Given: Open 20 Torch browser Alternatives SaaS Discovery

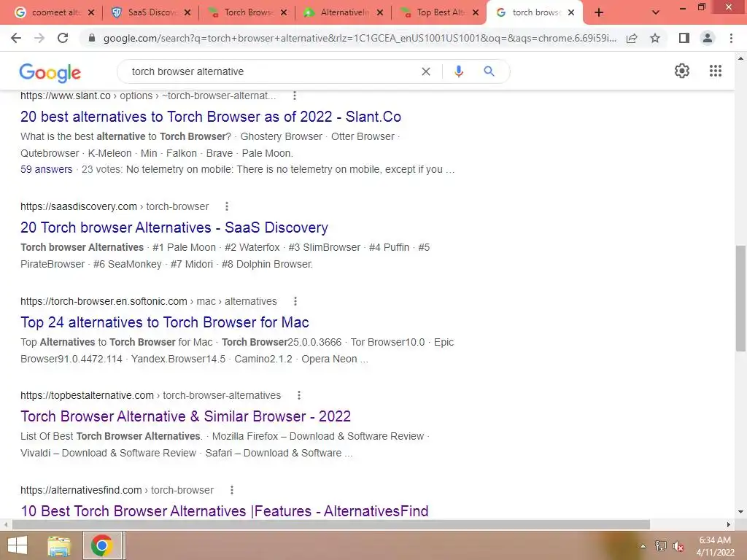Looking at the screenshot, I should 174,227.
